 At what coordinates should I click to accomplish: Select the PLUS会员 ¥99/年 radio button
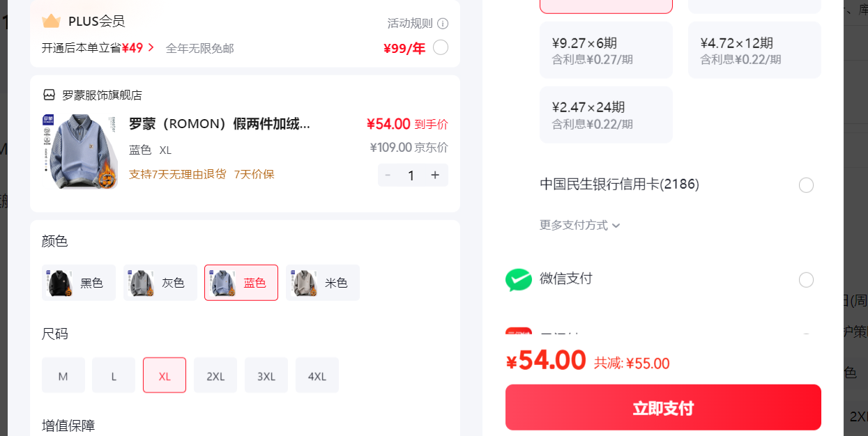441,47
